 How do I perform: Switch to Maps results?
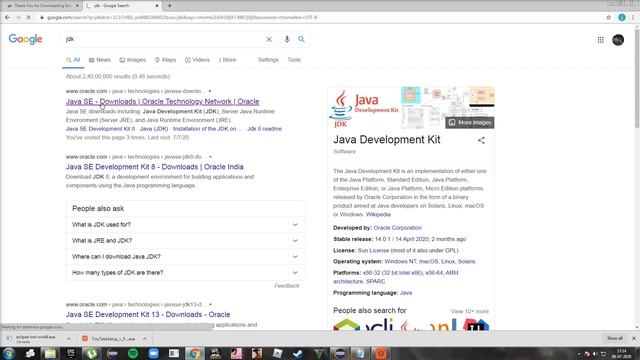click(165, 60)
